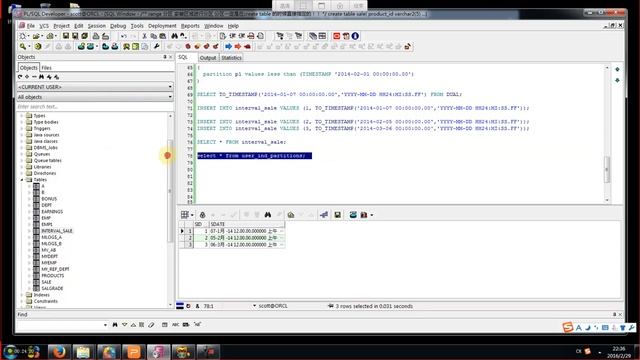The height and width of the screenshot is (360, 640).
Task: Open the Session menu
Action: (97, 26)
